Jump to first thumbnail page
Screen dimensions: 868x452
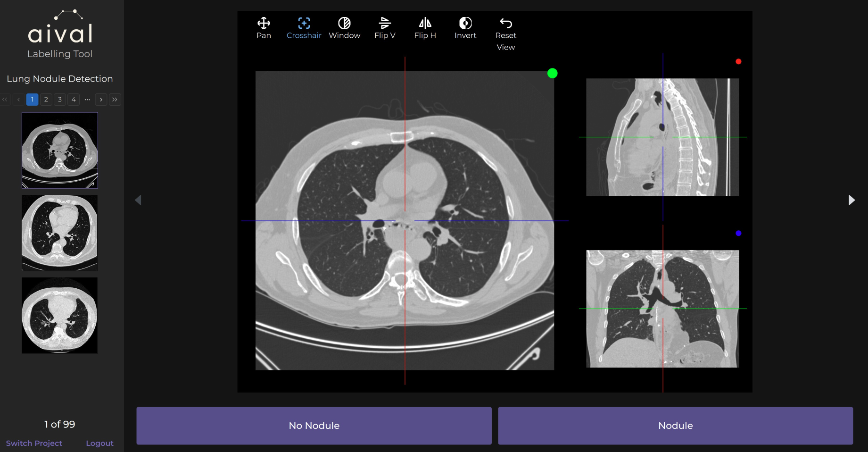(x=5, y=100)
